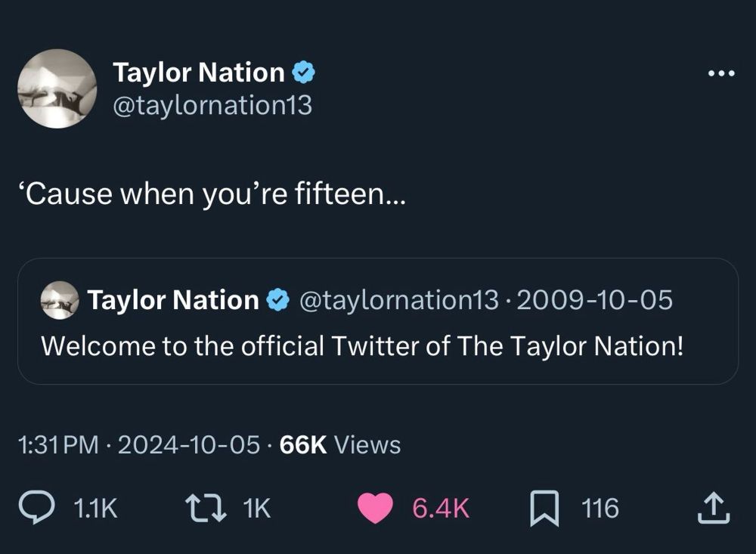Click the main tweet's verified blue badge
Viewport: 756px width, 554px height.
click(x=304, y=73)
